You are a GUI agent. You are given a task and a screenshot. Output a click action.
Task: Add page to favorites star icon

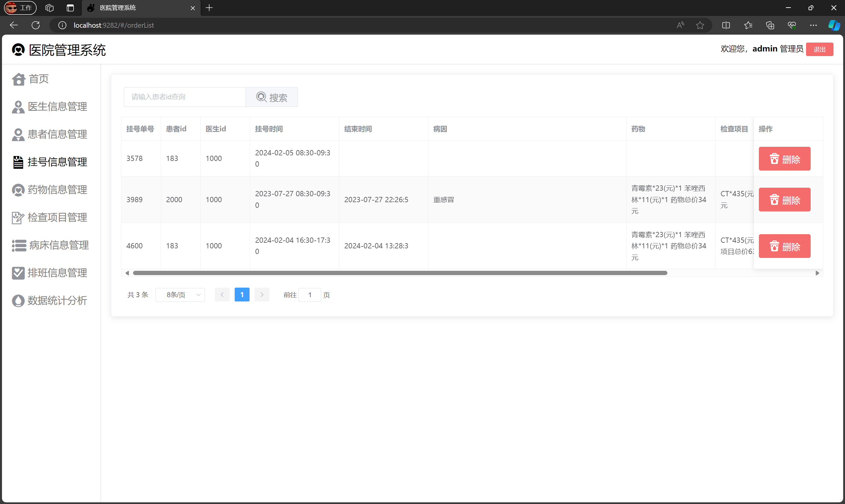click(700, 25)
